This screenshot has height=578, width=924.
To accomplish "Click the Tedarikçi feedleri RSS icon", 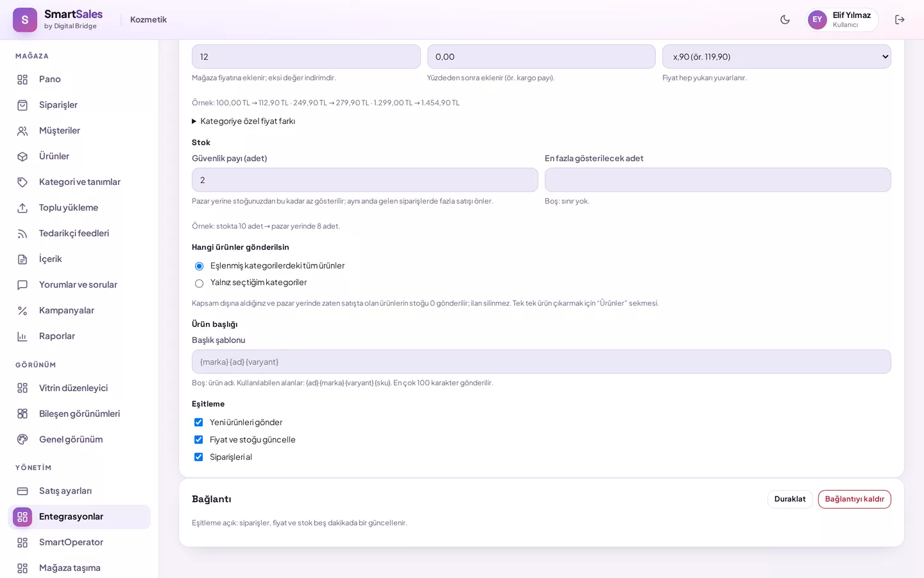I will click(x=22, y=234).
